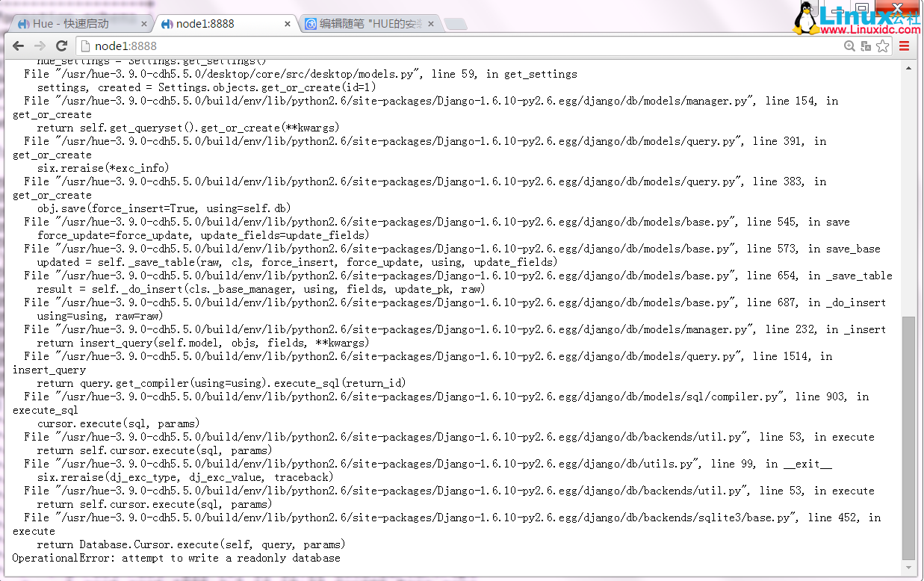Close the 编辑随笔 tab
Viewport: 924px width, 581px height.
[431, 24]
